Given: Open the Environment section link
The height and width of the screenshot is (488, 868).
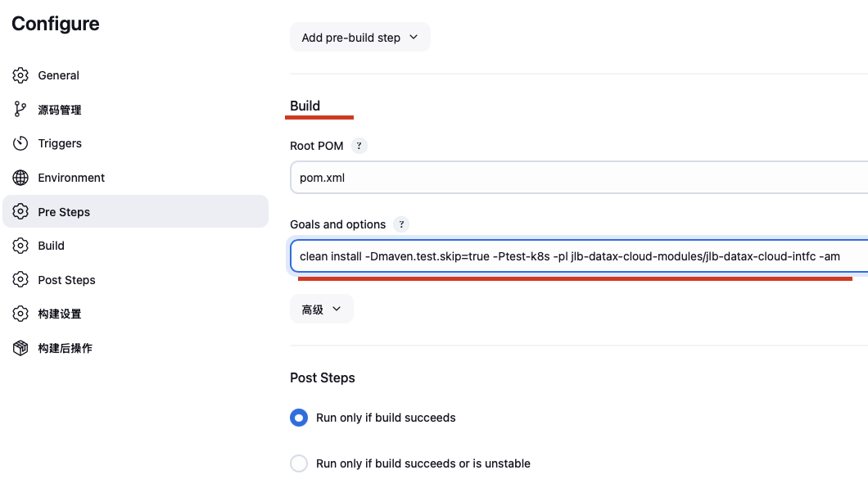Looking at the screenshot, I should 71,178.
